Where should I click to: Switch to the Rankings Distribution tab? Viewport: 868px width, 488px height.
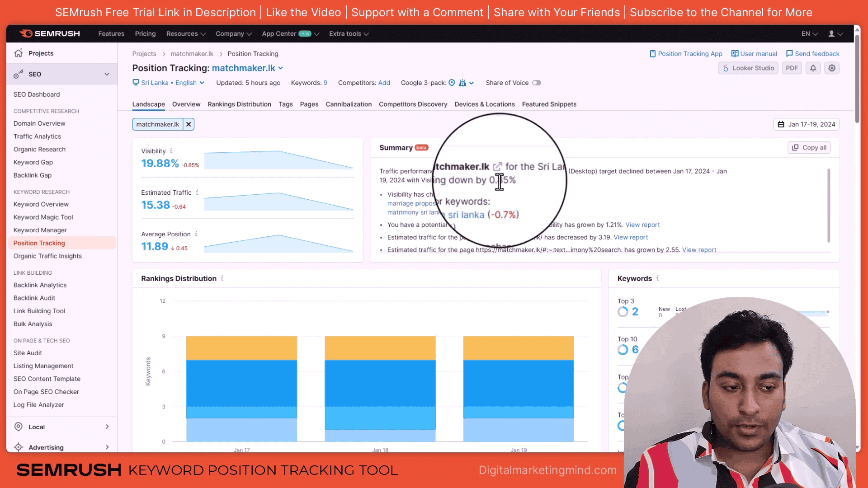[x=239, y=104]
